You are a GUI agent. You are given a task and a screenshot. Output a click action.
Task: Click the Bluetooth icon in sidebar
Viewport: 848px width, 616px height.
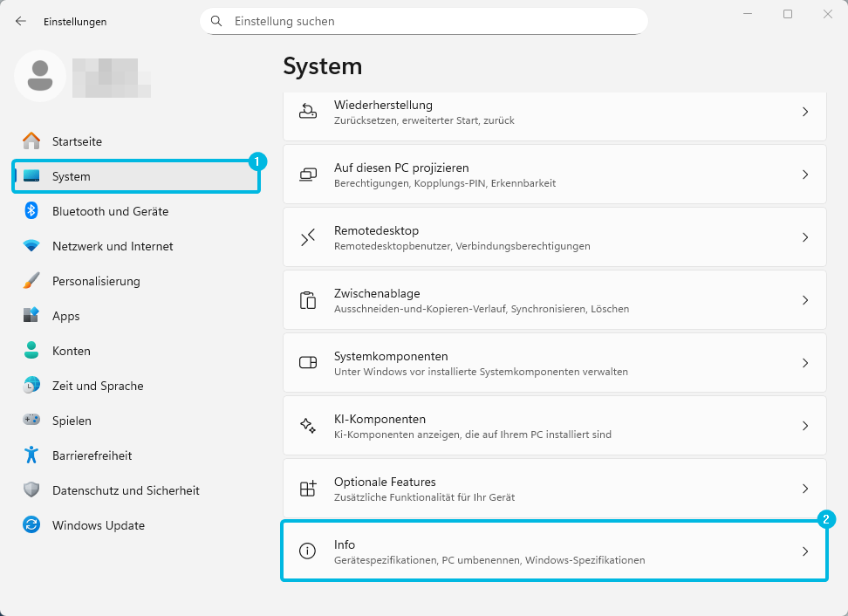(x=31, y=210)
